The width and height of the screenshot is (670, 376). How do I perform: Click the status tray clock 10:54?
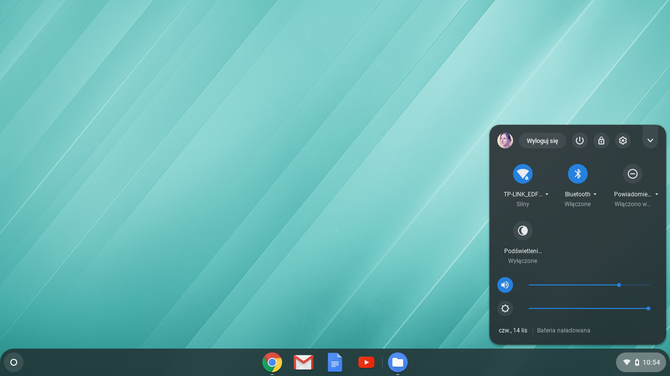pos(651,362)
